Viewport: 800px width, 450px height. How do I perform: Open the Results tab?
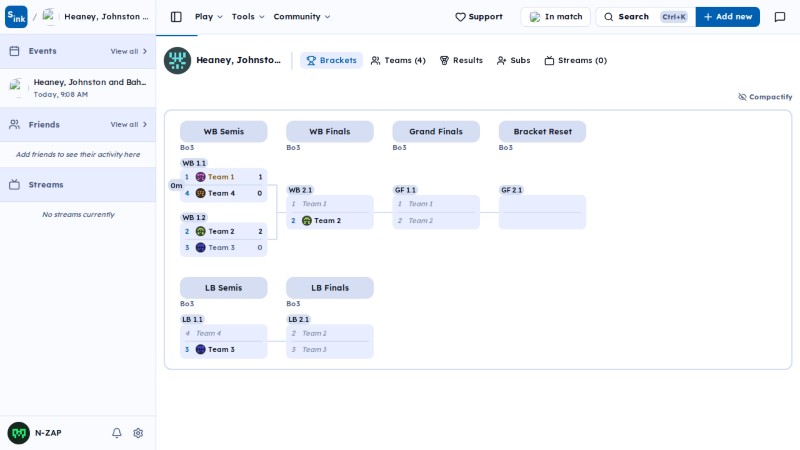(x=461, y=60)
